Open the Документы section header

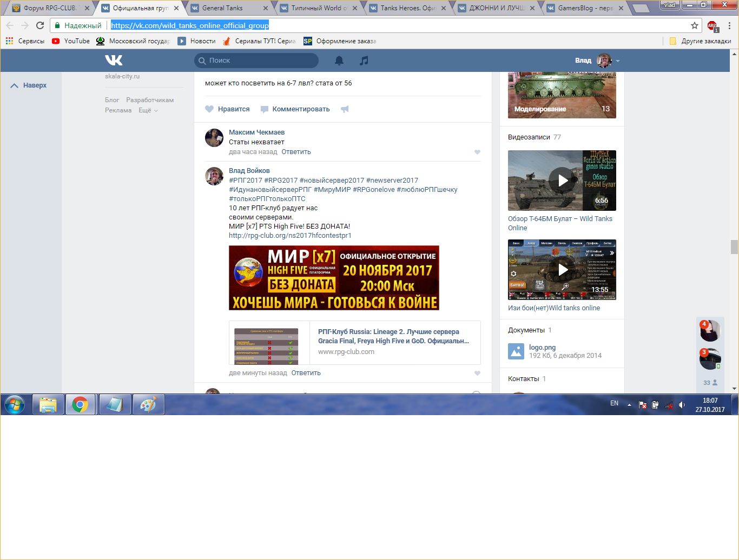pos(530,330)
